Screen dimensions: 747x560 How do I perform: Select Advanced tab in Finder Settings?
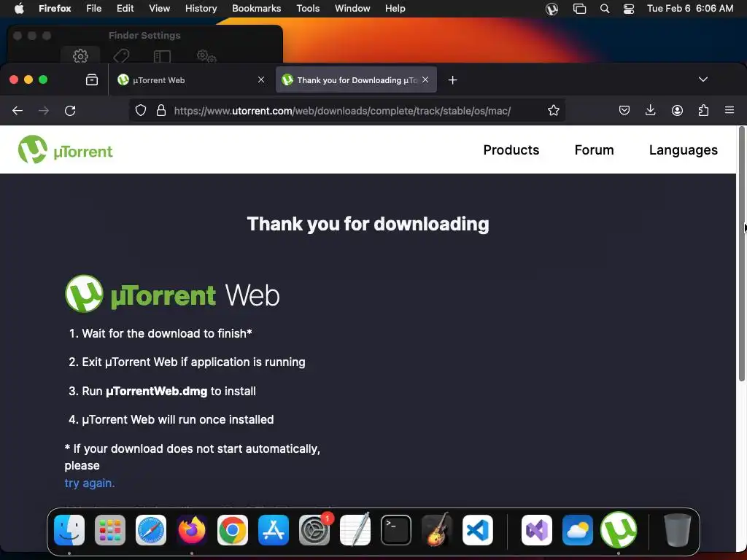(x=206, y=56)
